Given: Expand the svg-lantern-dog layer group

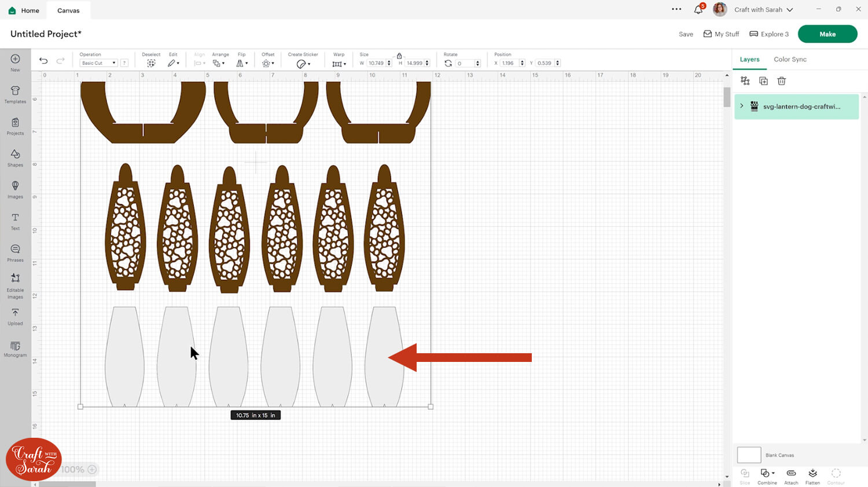Looking at the screenshot, I should tap(742, 106).
